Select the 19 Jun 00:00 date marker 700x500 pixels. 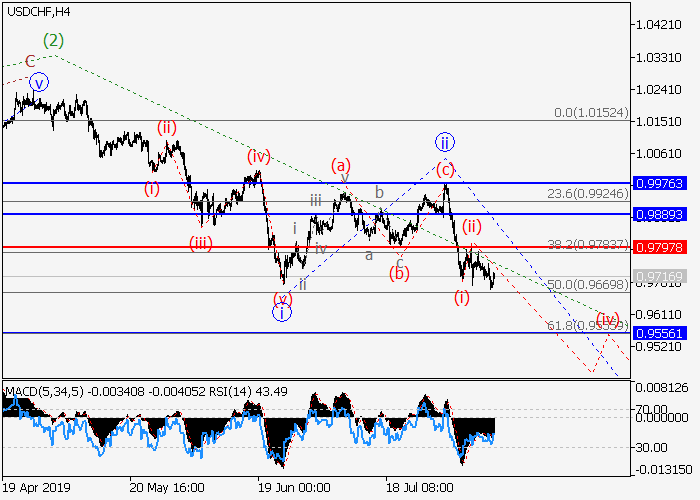point(293,489)
